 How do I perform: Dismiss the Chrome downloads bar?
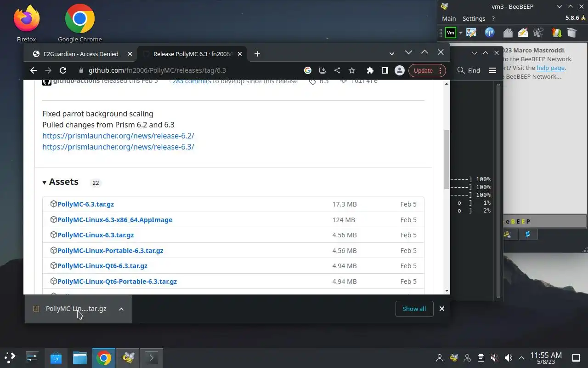[x=442, y=309]
